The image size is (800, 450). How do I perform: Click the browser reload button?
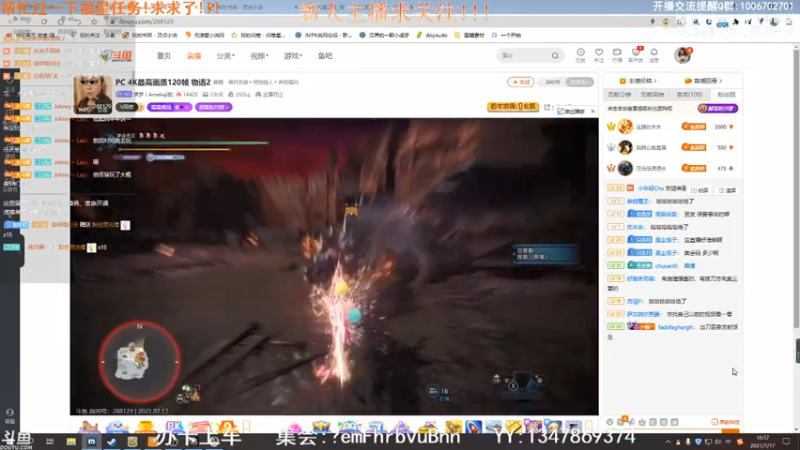coord(44,21)
